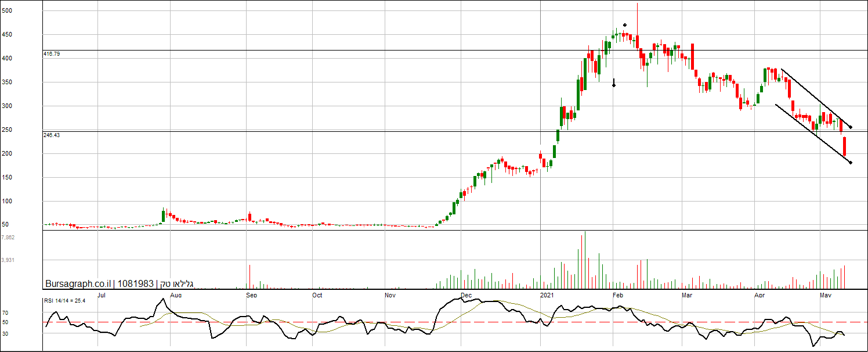
Task: Click the 416.79 horizontal line label
Action: pos(52,53)
